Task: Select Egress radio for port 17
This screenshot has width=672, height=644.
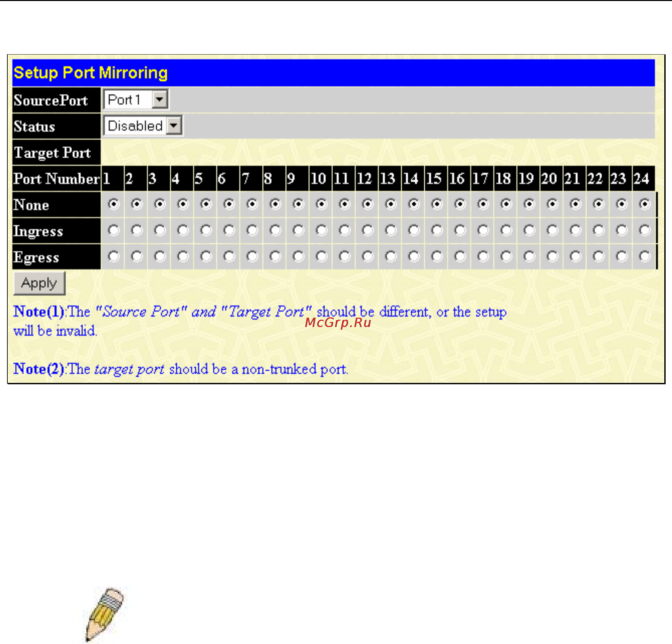Action: (483, 256)
